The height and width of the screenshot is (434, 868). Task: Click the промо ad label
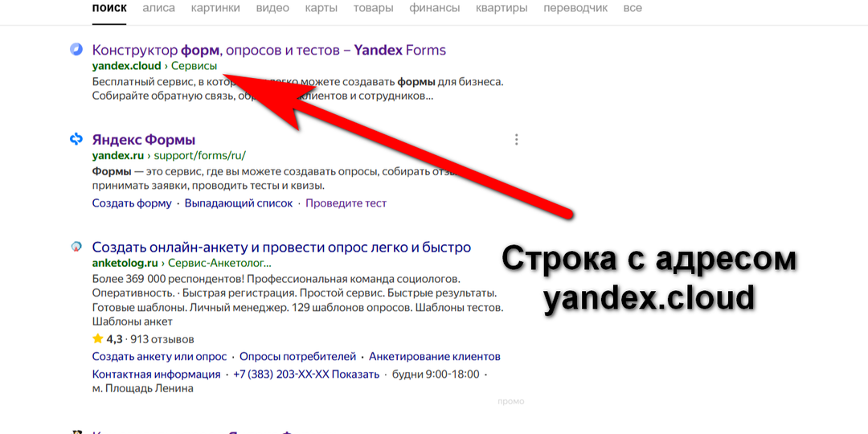click(x=510, y=401)
